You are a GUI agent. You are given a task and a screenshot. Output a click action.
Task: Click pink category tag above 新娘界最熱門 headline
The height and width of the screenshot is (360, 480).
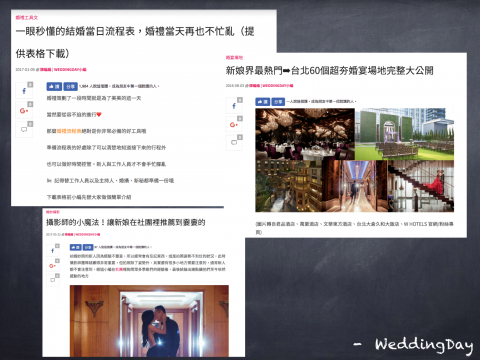pyautogui.click(x=234, y=58)
